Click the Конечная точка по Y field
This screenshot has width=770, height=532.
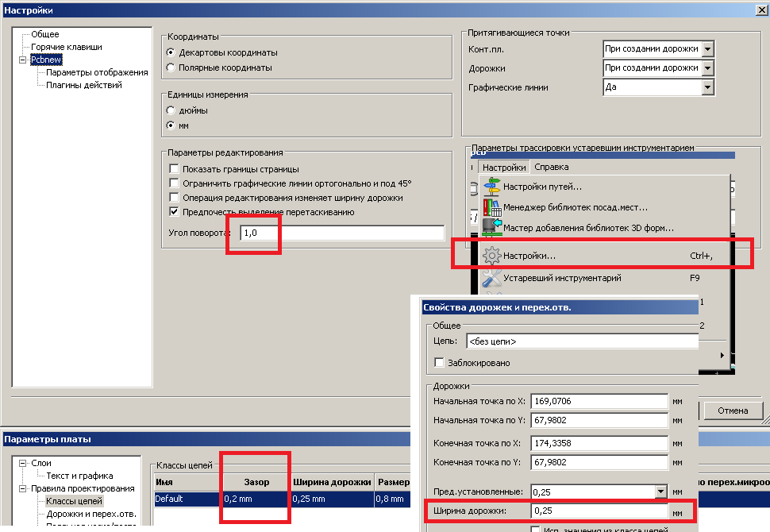coord(599,462)
